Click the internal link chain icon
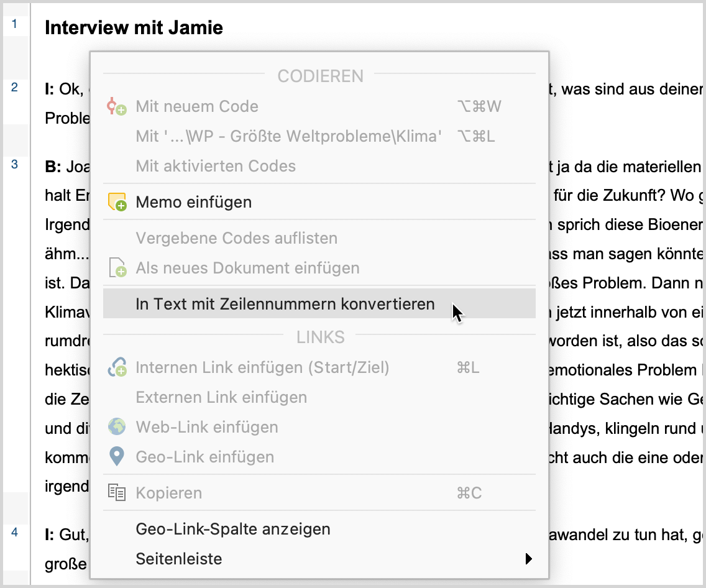Screen dimensions: 706x588 116,367
